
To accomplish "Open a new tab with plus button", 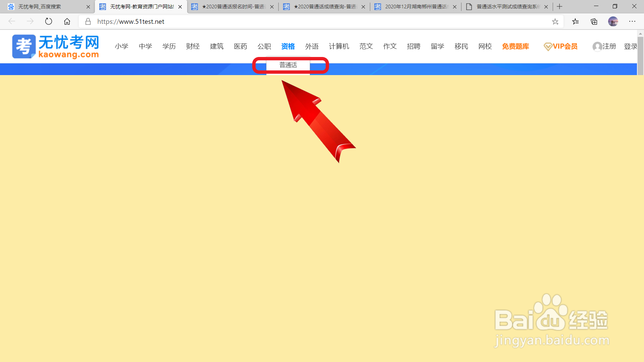I will click(x=559, y=6).
